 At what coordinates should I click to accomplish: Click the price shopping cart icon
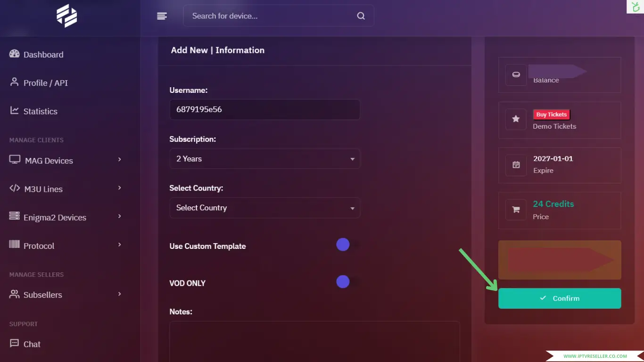point(516,210)
